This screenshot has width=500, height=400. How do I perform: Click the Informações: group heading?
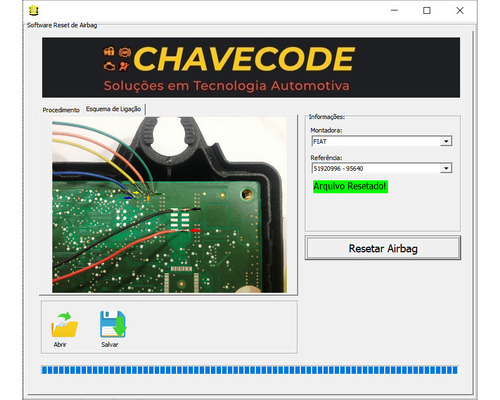coord(327,117)
